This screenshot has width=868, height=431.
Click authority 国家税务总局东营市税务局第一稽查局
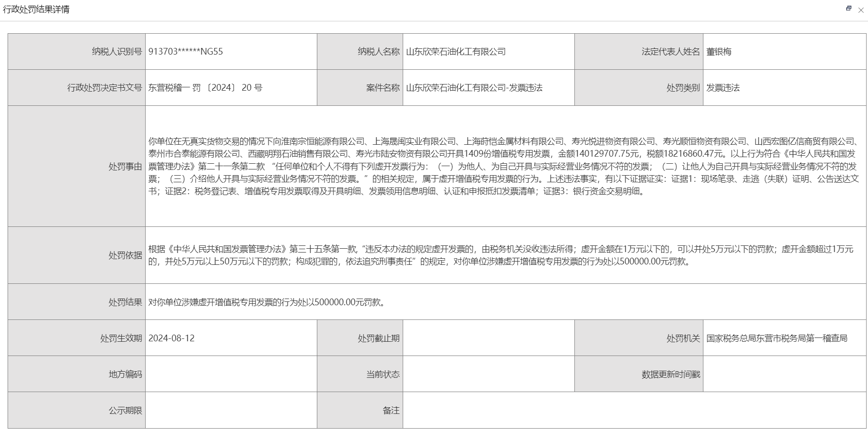click(x=776, y=338)
